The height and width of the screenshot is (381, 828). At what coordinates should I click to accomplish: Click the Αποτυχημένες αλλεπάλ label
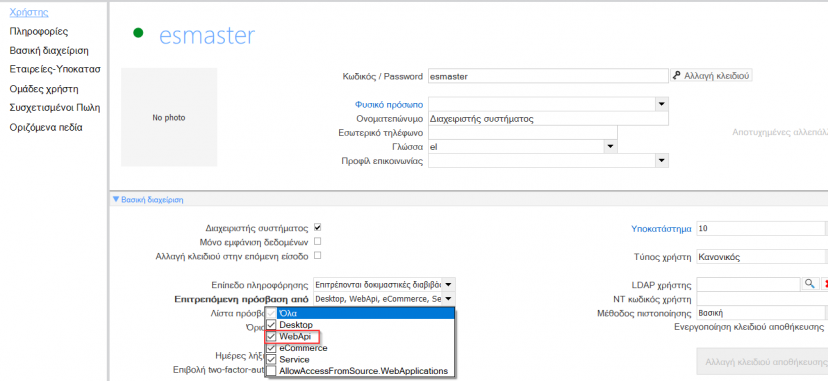coord(780,132)
